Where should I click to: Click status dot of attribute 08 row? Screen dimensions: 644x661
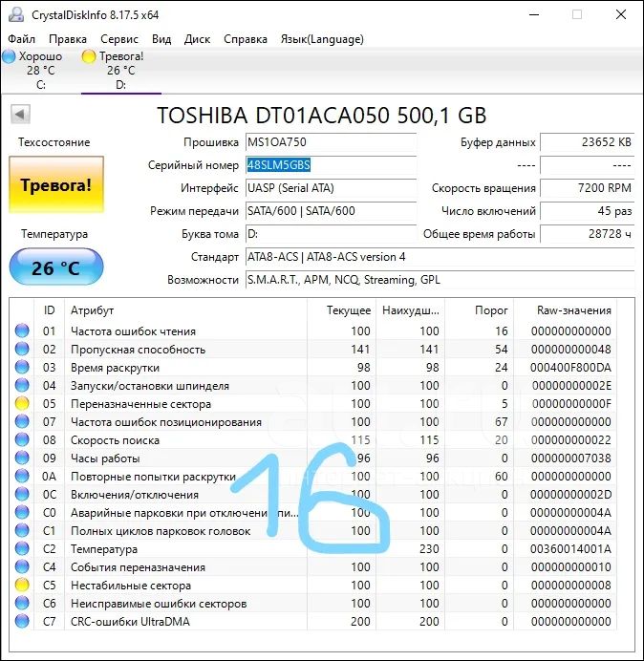[22, 439]
